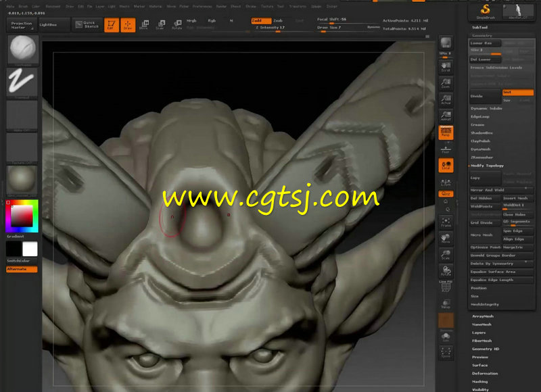Open the alpha selector slot
This screenshot has width=541, height=392.
click(x=22, y=116)
